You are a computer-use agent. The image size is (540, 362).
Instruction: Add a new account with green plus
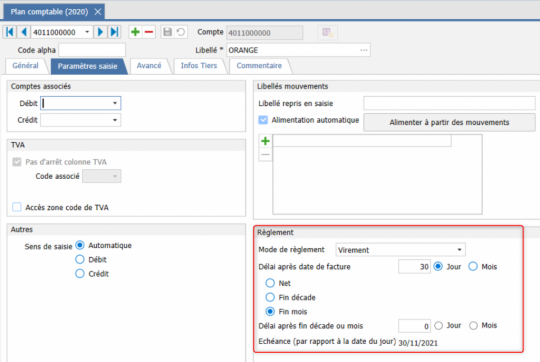[135, 32]
